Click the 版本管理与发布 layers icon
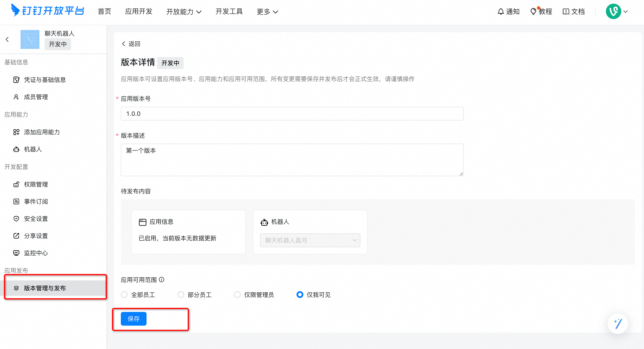 (x=16, y=288)
